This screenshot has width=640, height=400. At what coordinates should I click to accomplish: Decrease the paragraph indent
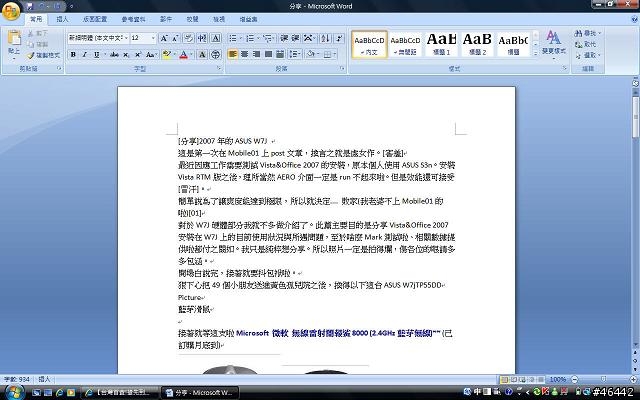pos(284,38)
